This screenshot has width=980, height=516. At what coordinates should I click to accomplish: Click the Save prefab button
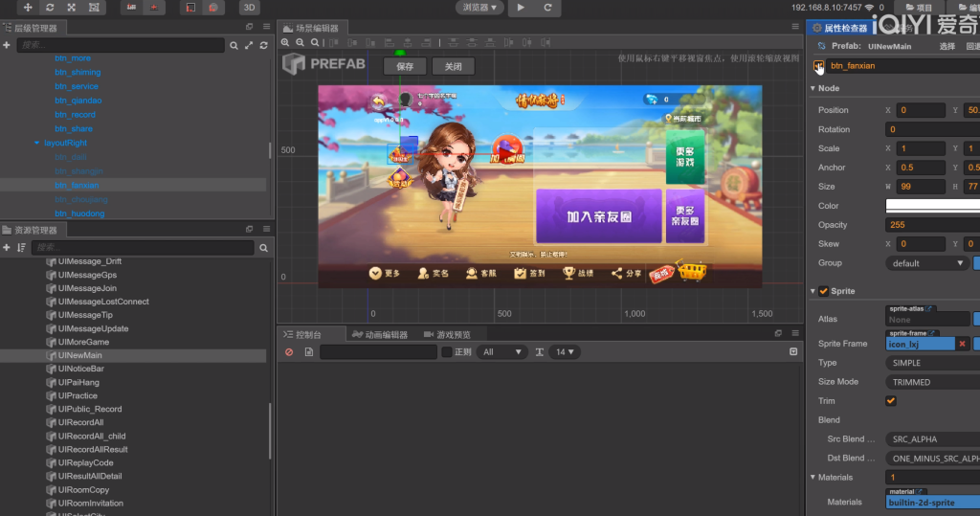(x=405, y=67)
